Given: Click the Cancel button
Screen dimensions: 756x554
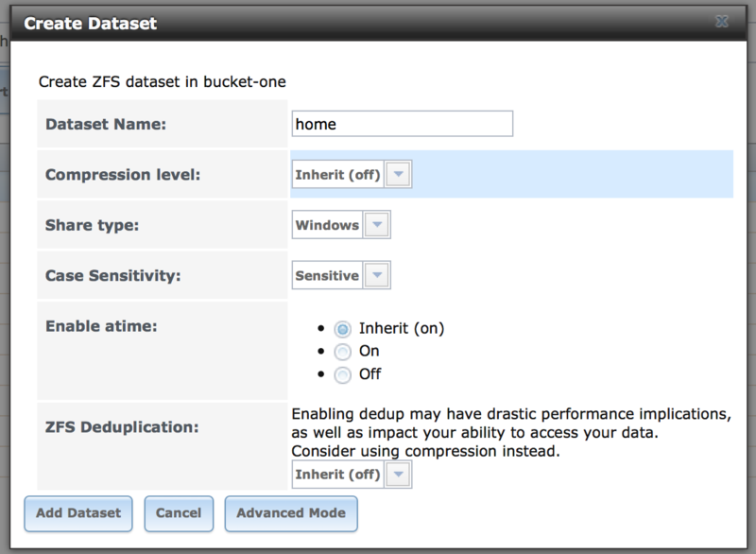Looking at the screenshot, I should click(179, 513).
